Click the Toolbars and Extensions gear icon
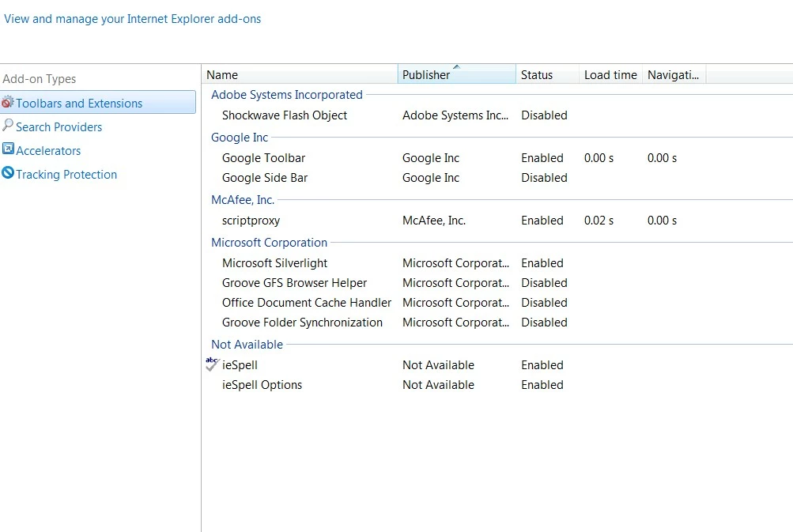Screen dimensions: 793x532 pos(8,103)
